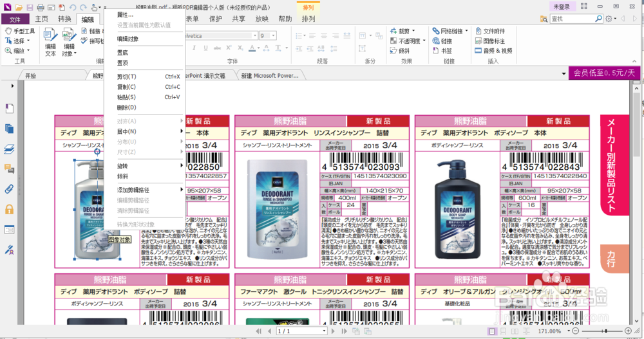
Task: Go to last page arrow in status bar
Action: click(x=344, y=331)
